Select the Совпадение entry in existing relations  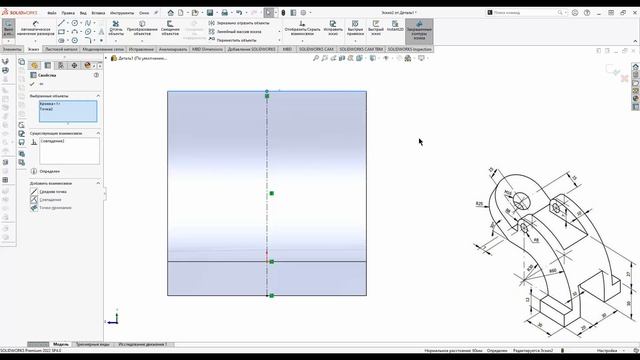pos(52,141)
